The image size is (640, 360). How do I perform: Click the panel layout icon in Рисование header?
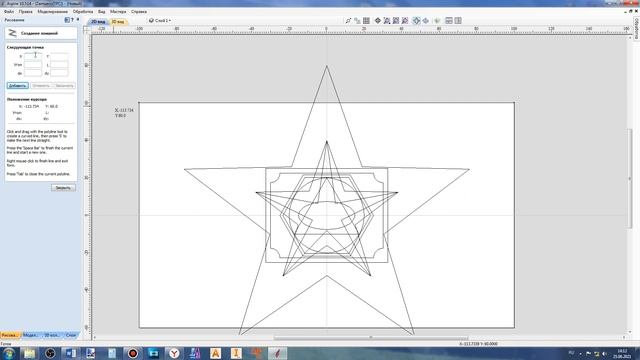(x=67, y=20)
